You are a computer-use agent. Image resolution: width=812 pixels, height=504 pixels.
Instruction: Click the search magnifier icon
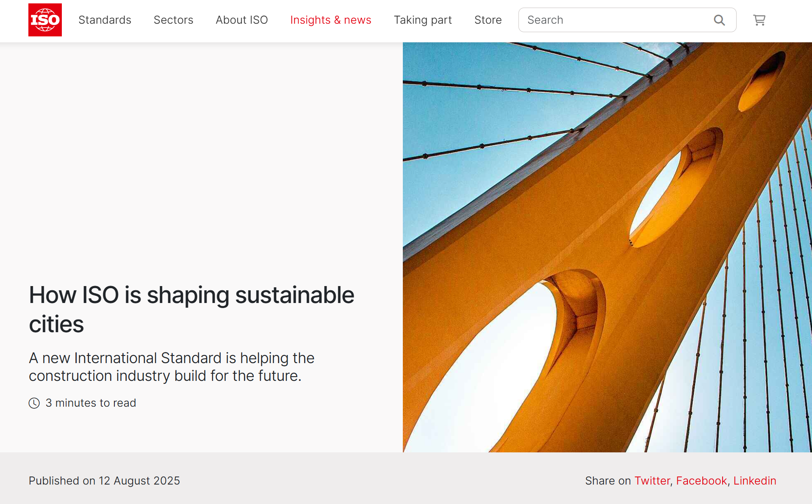(719, 20)
